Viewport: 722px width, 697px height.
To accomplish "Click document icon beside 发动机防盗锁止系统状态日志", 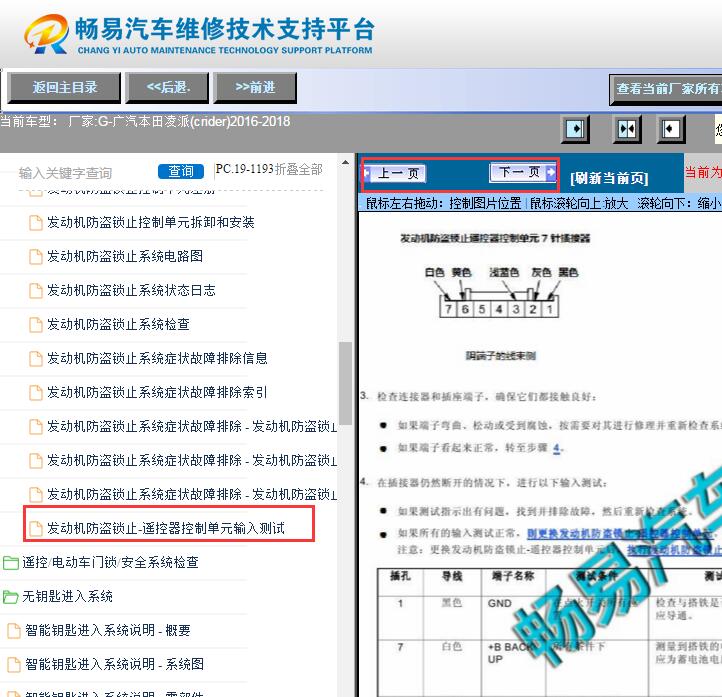I will pyautogui.click(x=35, y=290).
